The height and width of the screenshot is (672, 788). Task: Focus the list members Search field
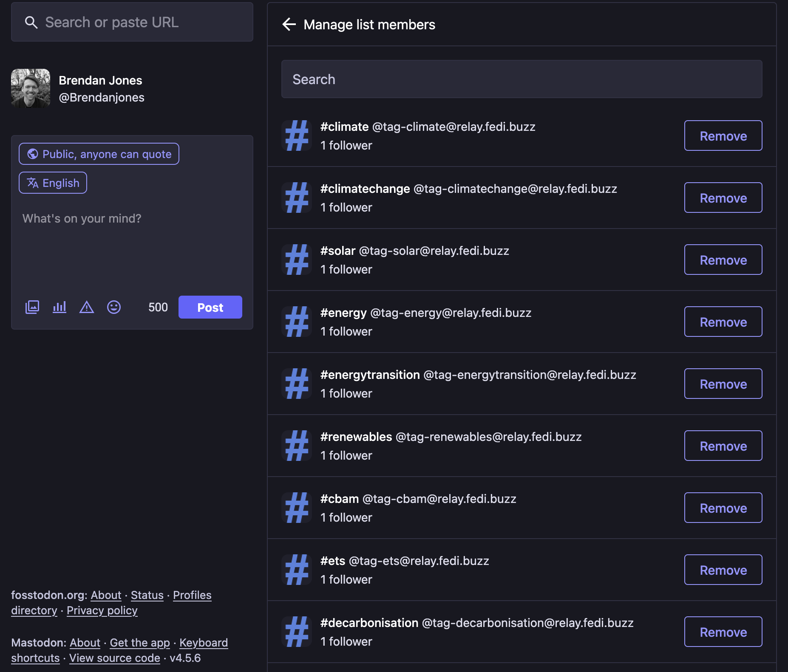click(522, 79)
